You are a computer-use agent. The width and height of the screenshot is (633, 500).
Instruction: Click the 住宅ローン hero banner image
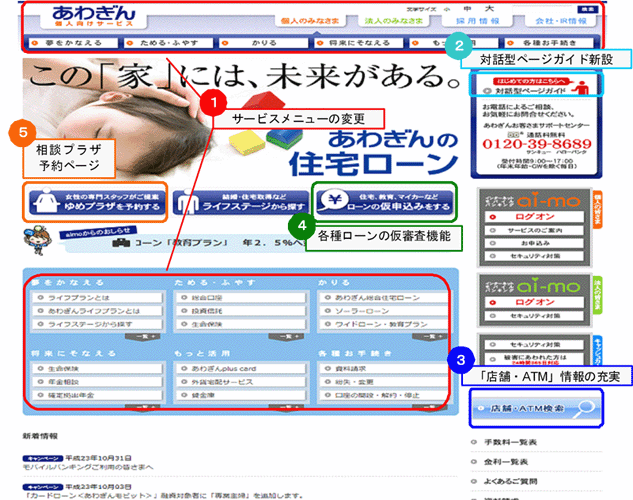click(x=241, y=119)
